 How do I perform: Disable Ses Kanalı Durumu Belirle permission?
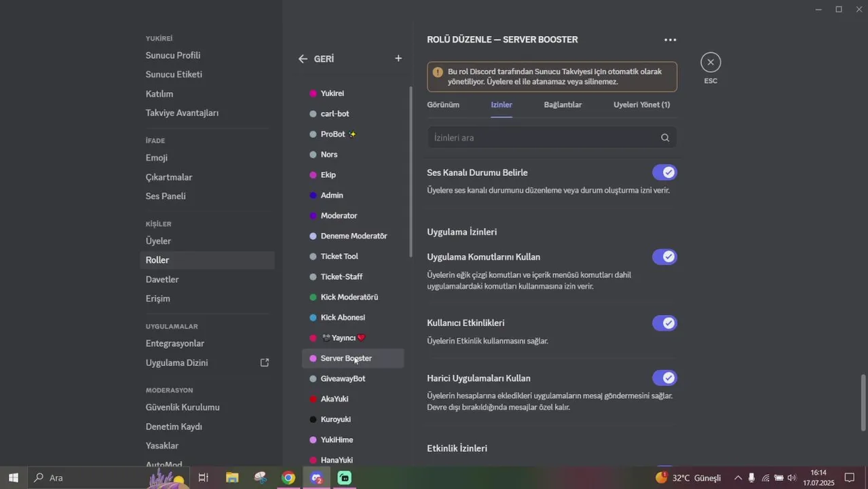click(x=664, y=173)
